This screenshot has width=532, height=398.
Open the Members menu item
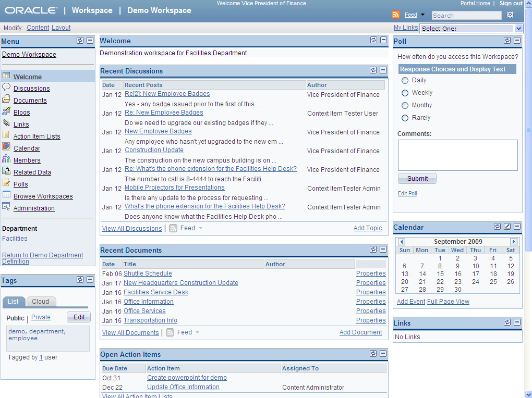tap(27, 160)
